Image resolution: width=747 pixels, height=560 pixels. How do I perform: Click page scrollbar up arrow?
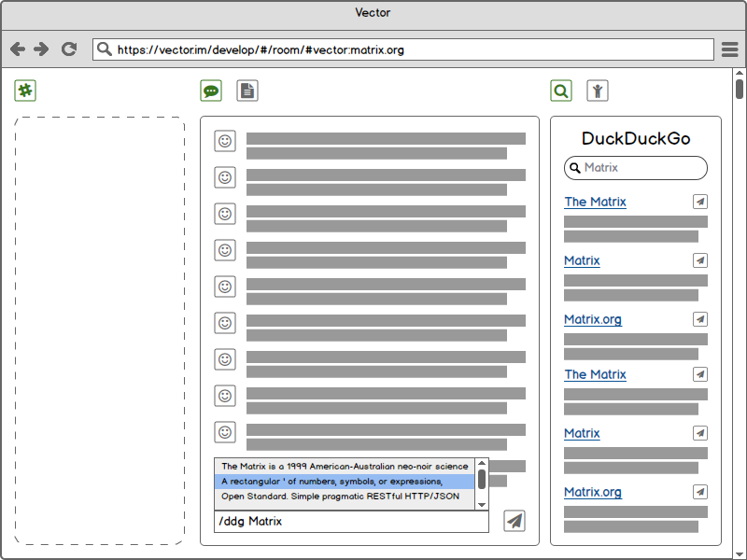tap(740, 73)
